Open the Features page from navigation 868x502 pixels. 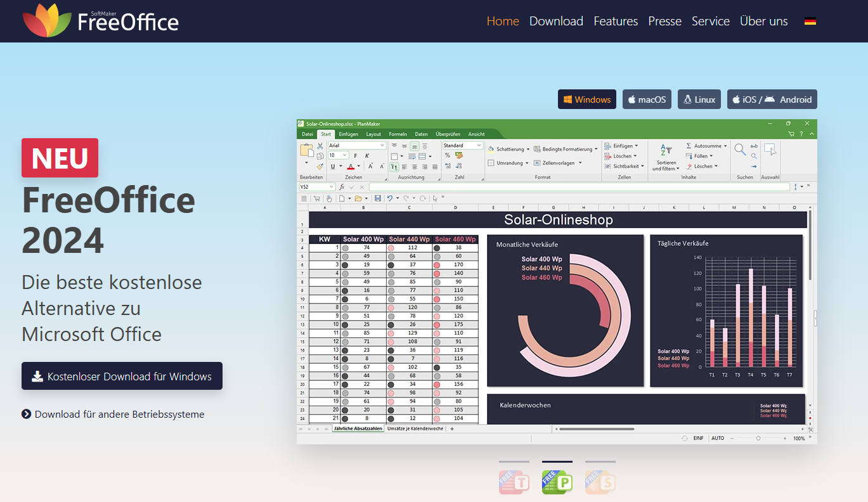click(x=616, y=21)
